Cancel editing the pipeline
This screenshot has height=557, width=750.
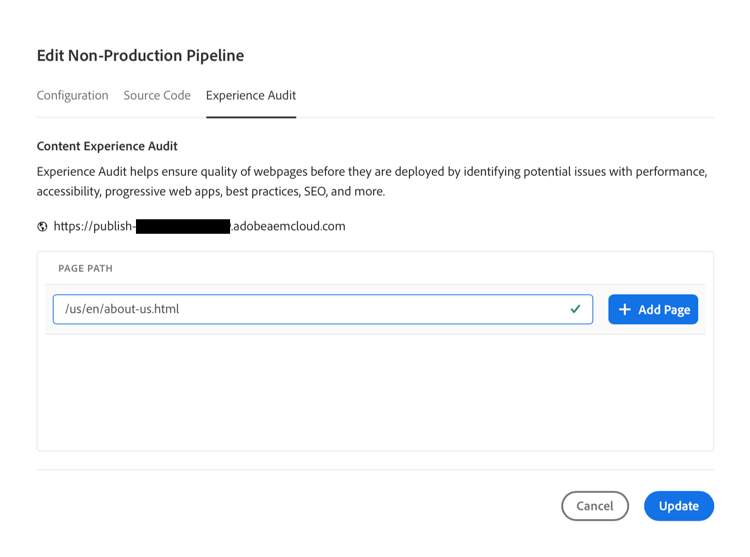tap(595, 506)
